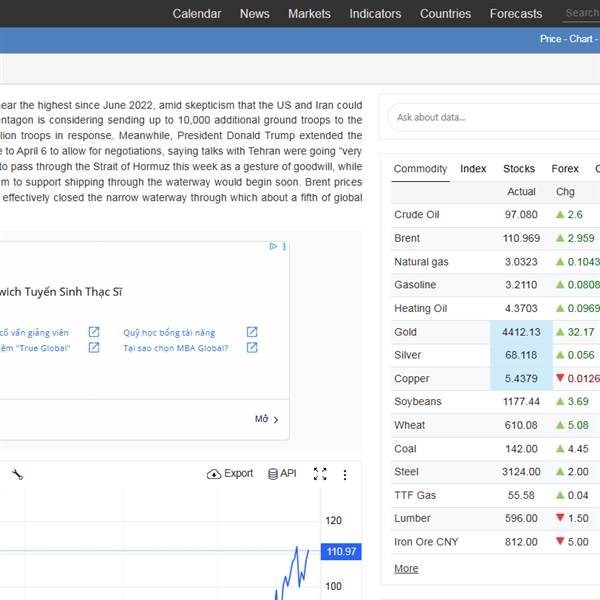Click the Ask about data input field

494,117
